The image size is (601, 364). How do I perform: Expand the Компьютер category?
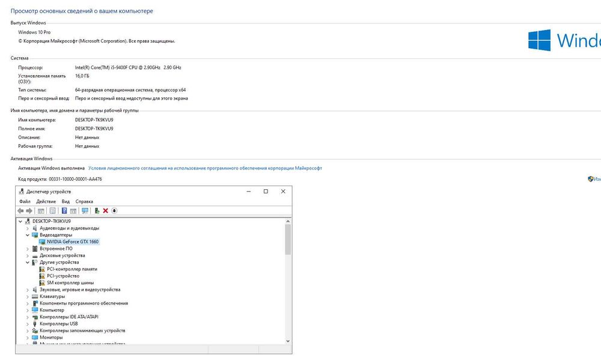pos(27,311)
